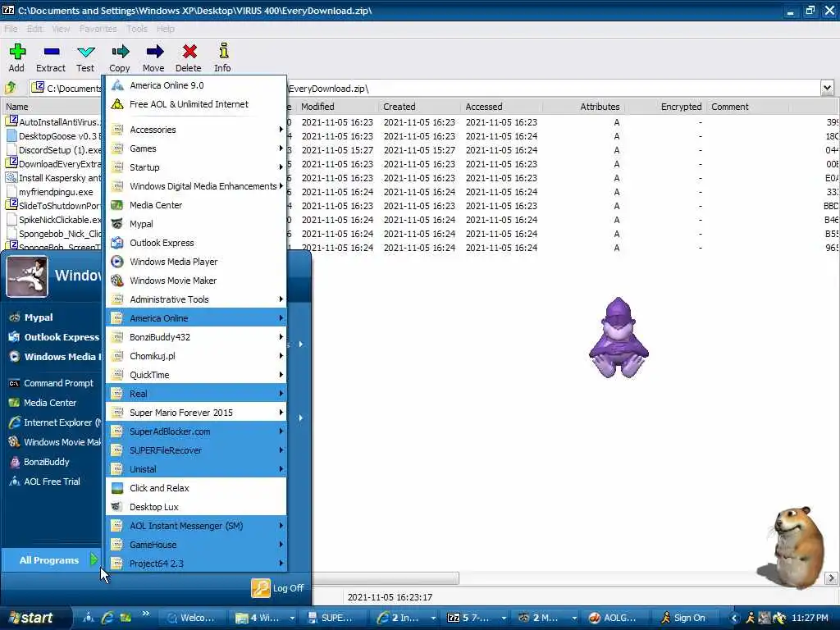Open Mypal from All Programs list

point(197,224)
